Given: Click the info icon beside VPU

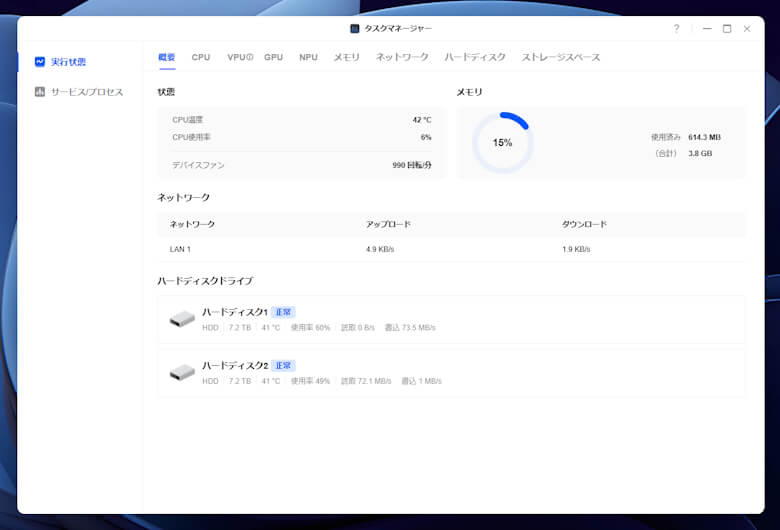Looking at the screenshot, I should tap(249, 58).
